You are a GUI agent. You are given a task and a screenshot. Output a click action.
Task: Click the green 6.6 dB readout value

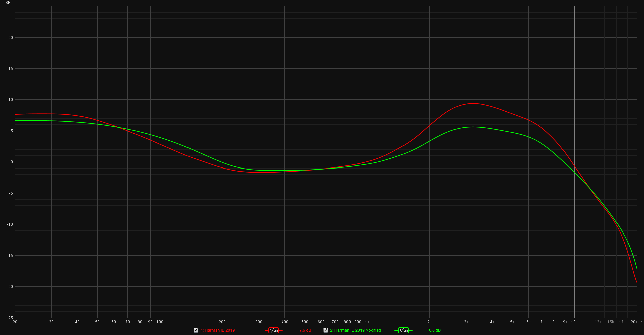point(435,330)
